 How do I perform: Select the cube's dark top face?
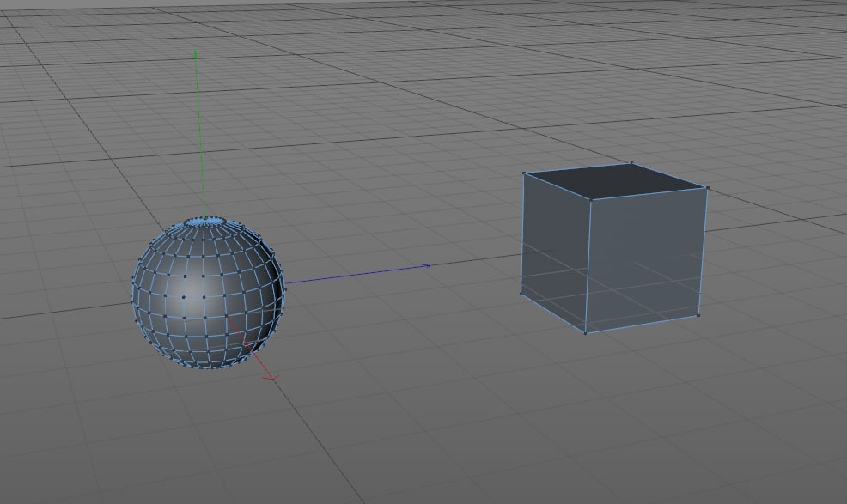click(x=616, y=181)
